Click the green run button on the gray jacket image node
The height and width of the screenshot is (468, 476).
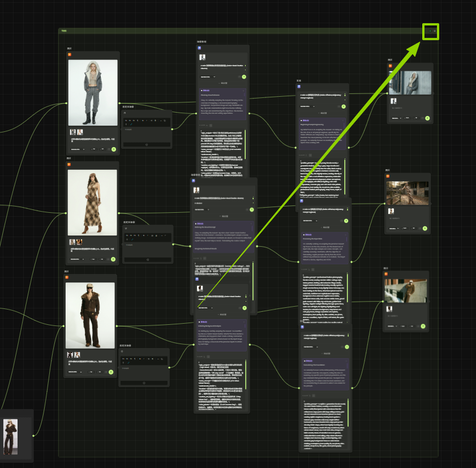[114, 149]
